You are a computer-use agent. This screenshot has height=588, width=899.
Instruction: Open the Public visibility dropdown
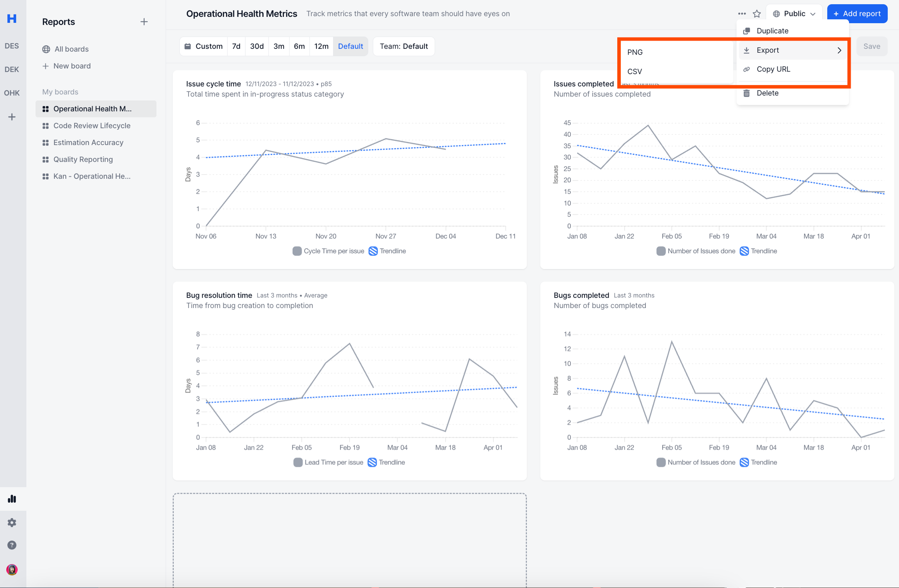point(794,14)
